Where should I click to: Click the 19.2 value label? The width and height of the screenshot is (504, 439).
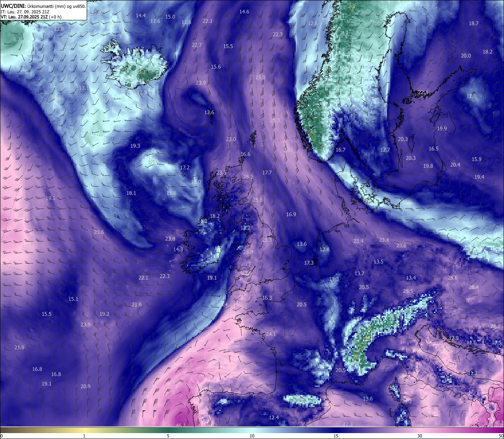[104, 314]
